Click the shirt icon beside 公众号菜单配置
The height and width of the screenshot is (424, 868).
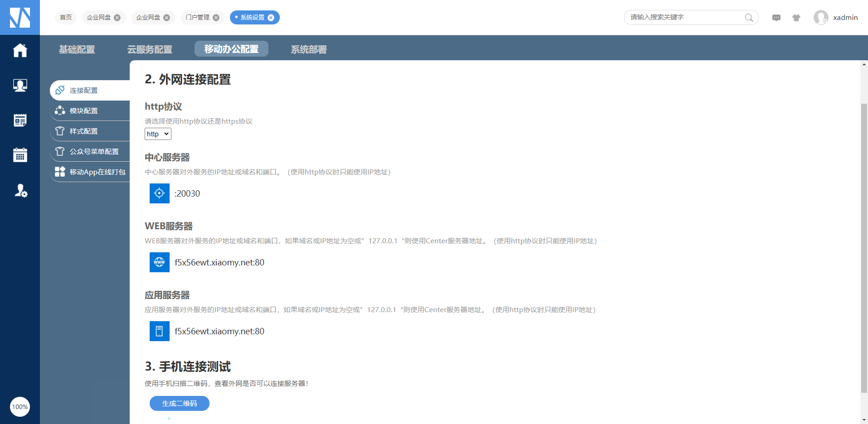(x=60, y=151)
